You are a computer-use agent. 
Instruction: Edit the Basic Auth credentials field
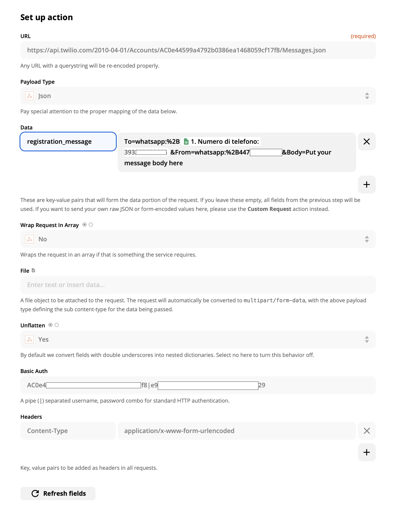pos(198,385)
